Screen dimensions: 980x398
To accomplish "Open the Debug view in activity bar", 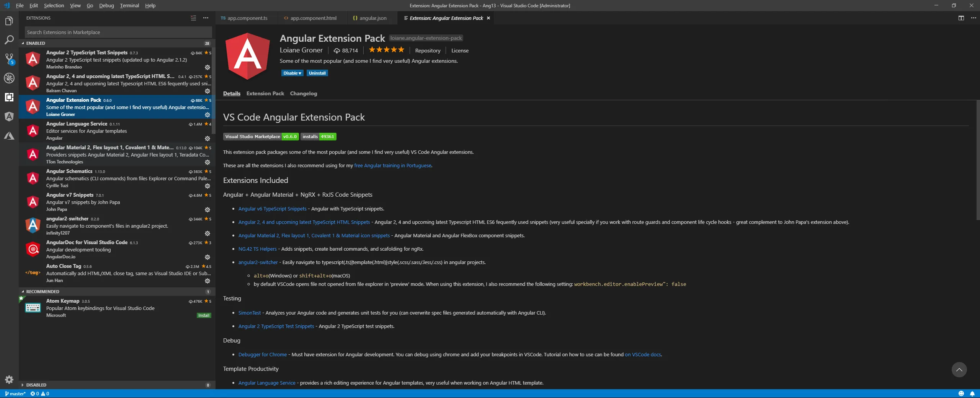I will tap(9, 78).
